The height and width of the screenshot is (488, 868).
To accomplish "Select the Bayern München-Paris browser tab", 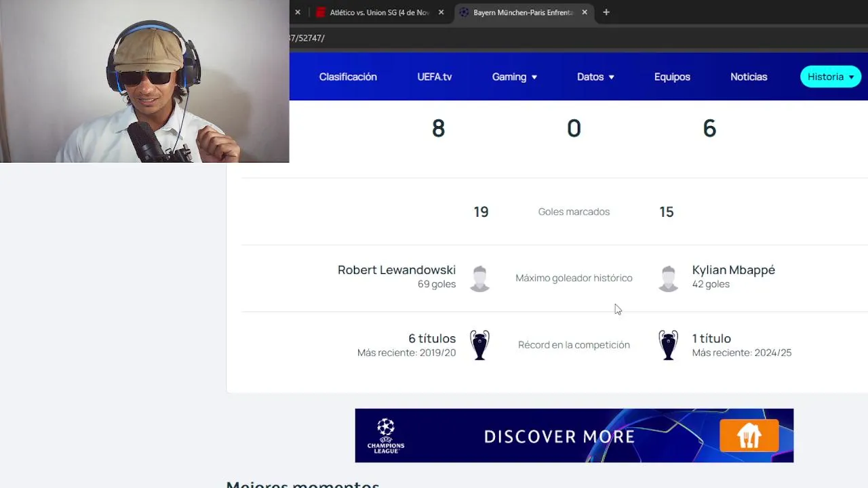I will [x=523, y=12].
